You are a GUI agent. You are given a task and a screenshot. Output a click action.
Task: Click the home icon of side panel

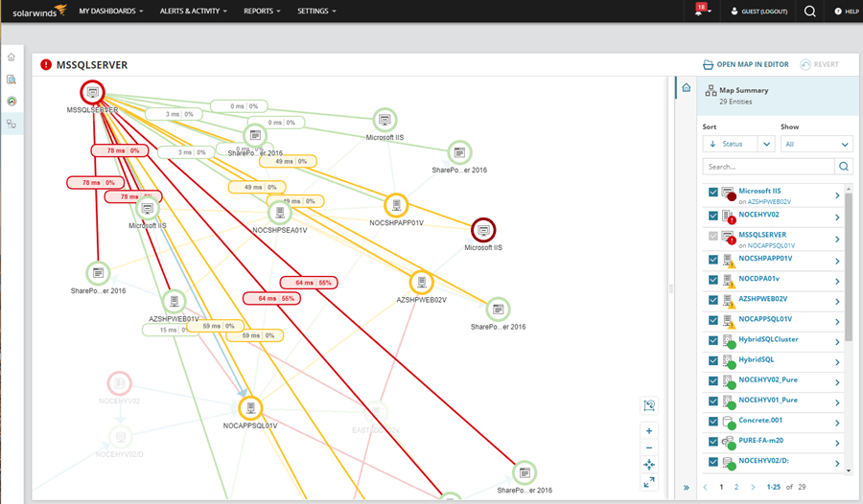tap(687, 87)
